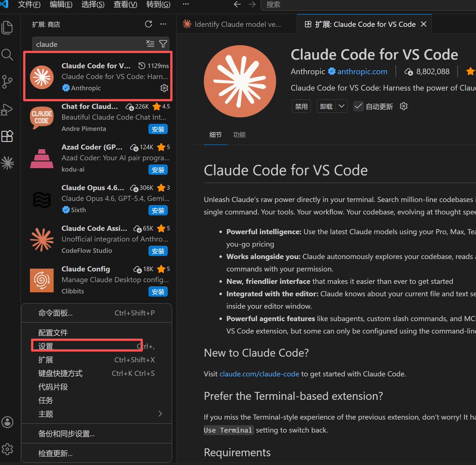Choose 命令面板 from the manage menu

coord(96,313)
